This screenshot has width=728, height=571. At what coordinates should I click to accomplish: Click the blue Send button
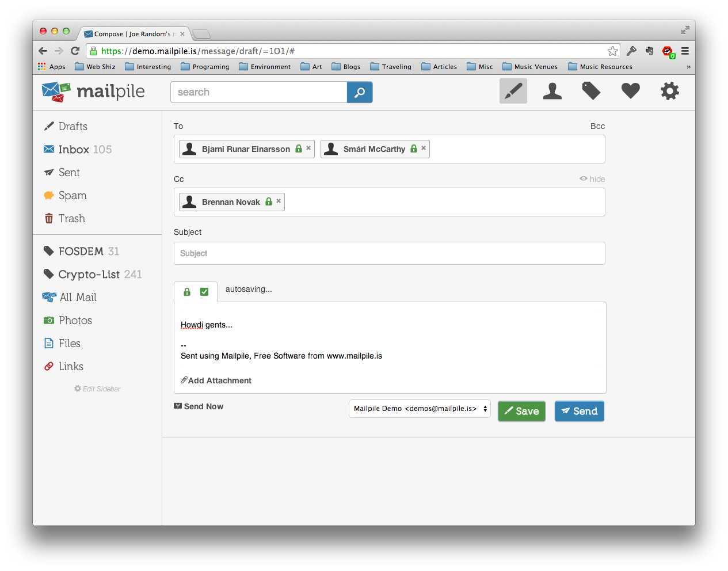point(579,411)
